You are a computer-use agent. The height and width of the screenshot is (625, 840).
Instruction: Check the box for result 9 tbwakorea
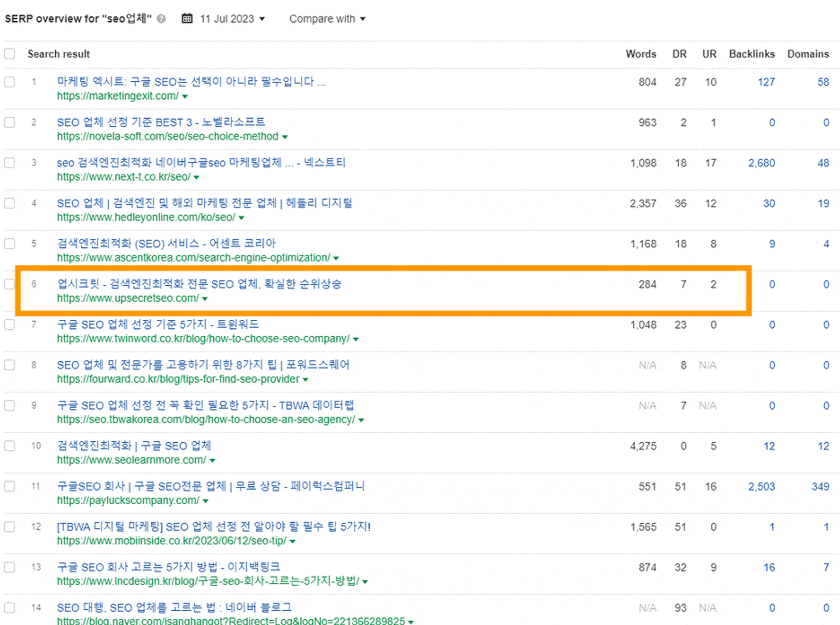[x=9, y=405]
